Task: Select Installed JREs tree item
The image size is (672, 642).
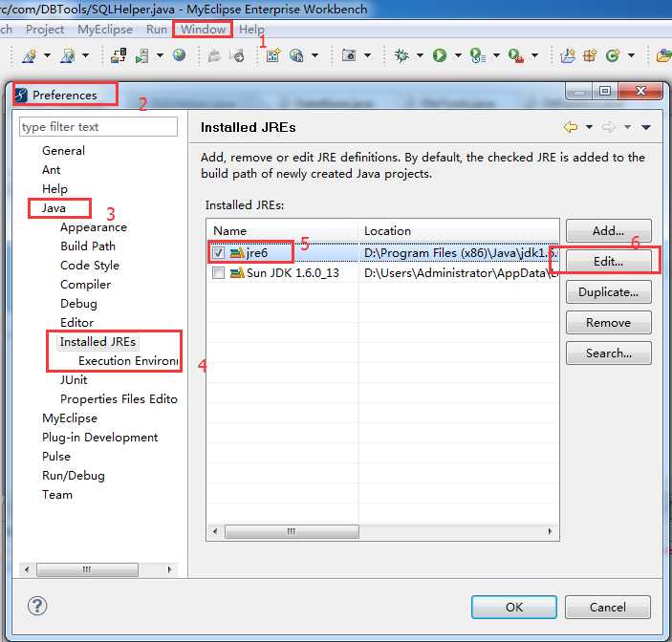Action: (x=98, y=342)
